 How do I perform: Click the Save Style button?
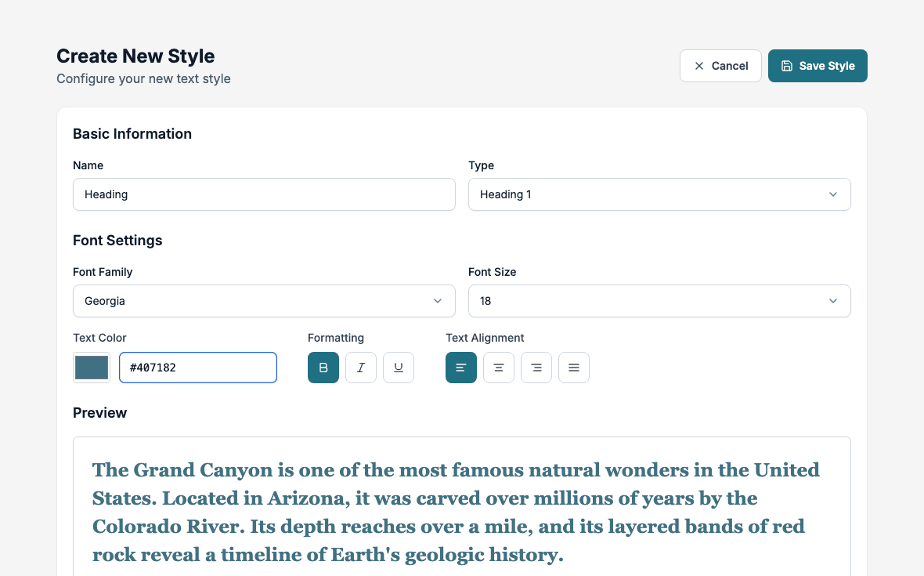818,66
